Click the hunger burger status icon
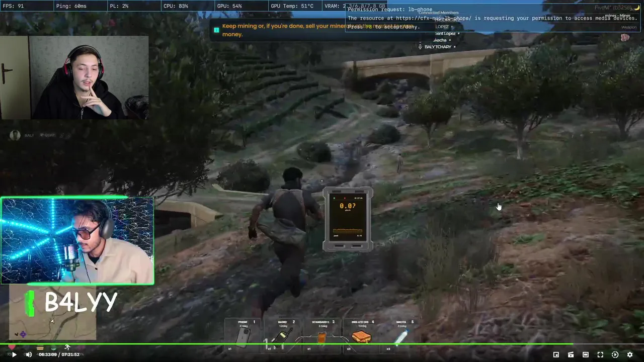Viewport: 644px width, 362px height. [40, 347]
